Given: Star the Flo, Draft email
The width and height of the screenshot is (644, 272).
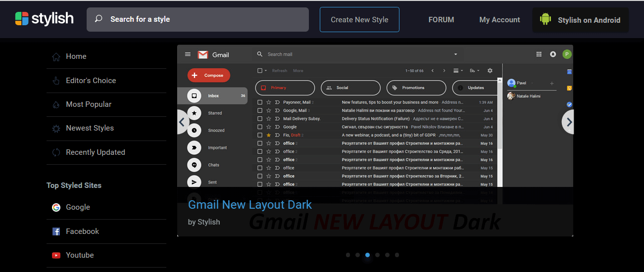Looking at the screenshot, I should click(x=269, y=135).
